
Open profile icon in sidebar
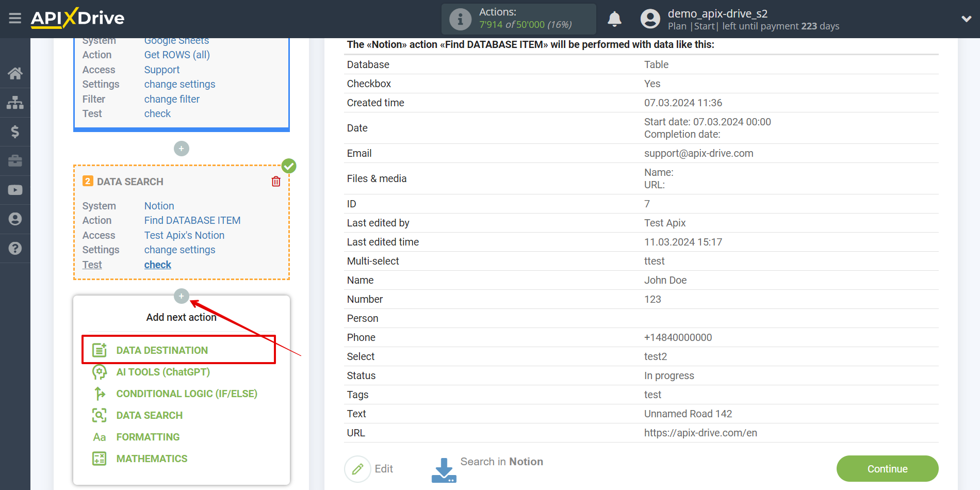pyautogui.click(x=15, y=219)
